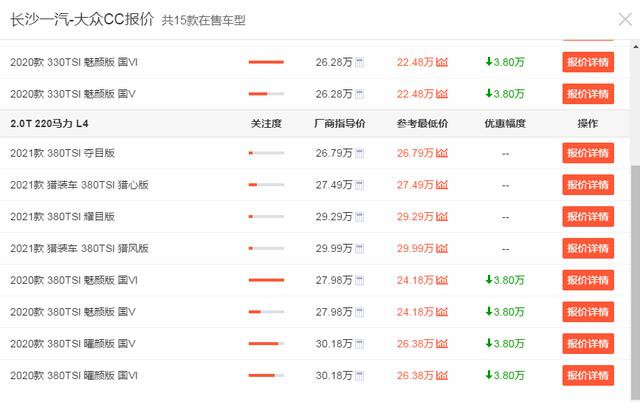640x402 pixels.
Task: Click the 2.0T 220马力 L4 group header
Action: point(49,124)
